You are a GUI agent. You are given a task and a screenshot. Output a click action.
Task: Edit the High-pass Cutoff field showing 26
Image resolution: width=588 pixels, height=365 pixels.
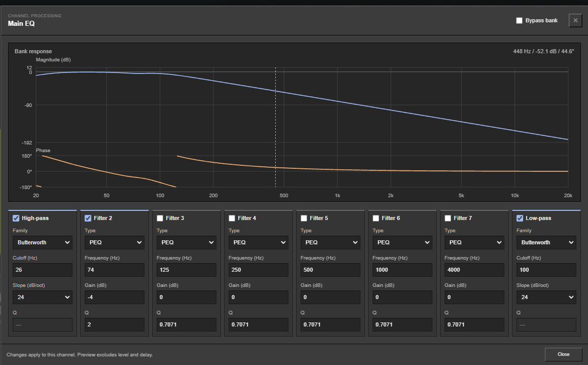pos(43,270)
